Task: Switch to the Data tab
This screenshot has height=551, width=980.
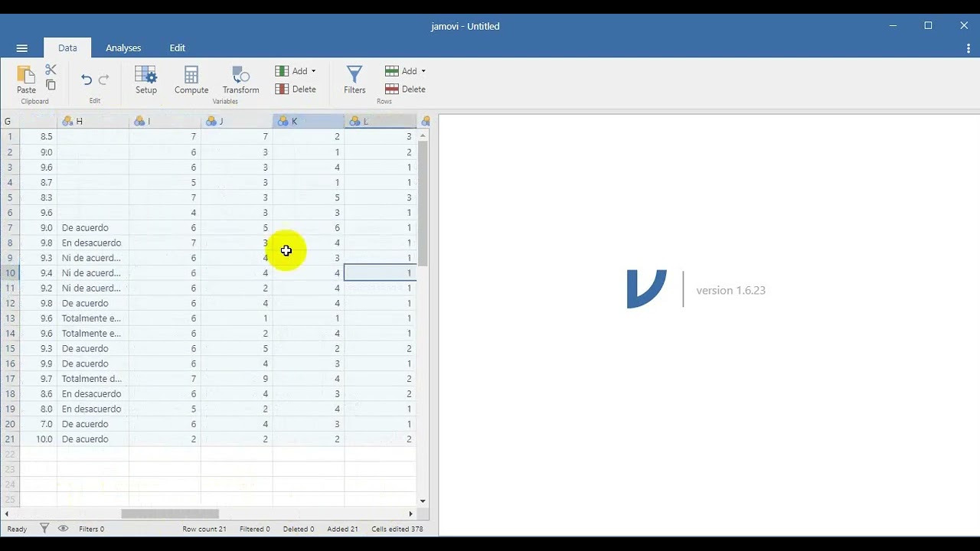Action: pos(67,47)
